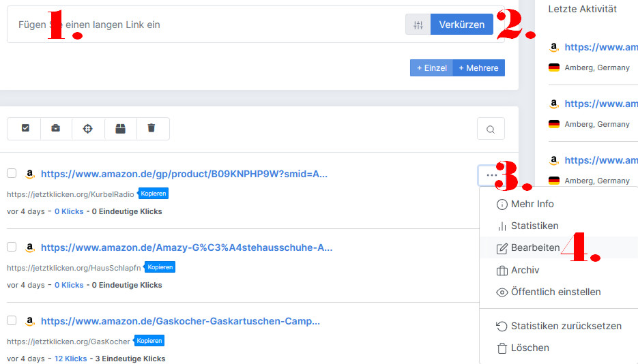Click the archive box toolbar icon
The image size is (638, 364).
coord(120,128)
